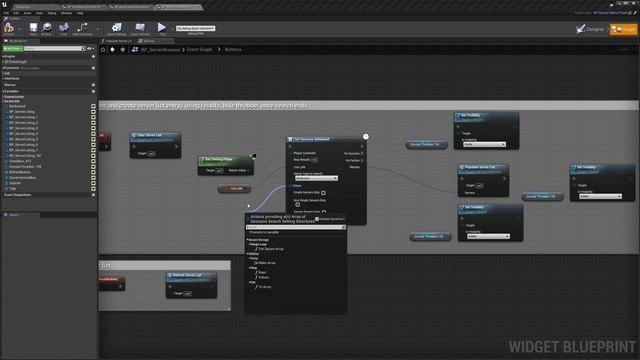This screenshot has height=360, width=640.
Task: Select the ServerVerticalBox variable
Action: point(22,178)
